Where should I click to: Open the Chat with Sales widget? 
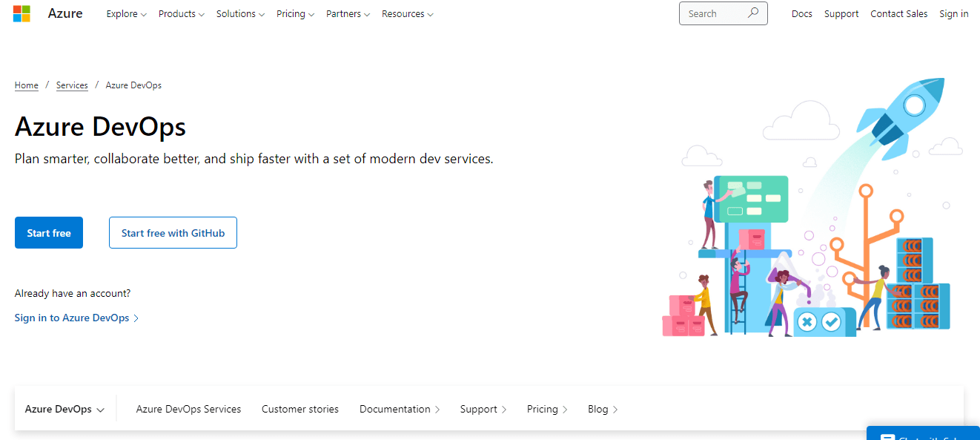click(x=923, y=433)
